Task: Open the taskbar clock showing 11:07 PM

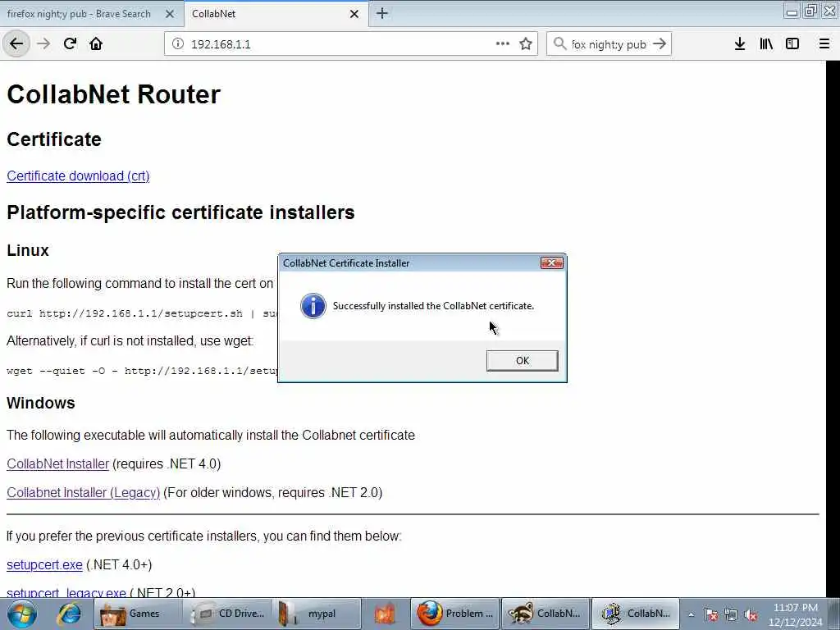Action: point(796,614)
